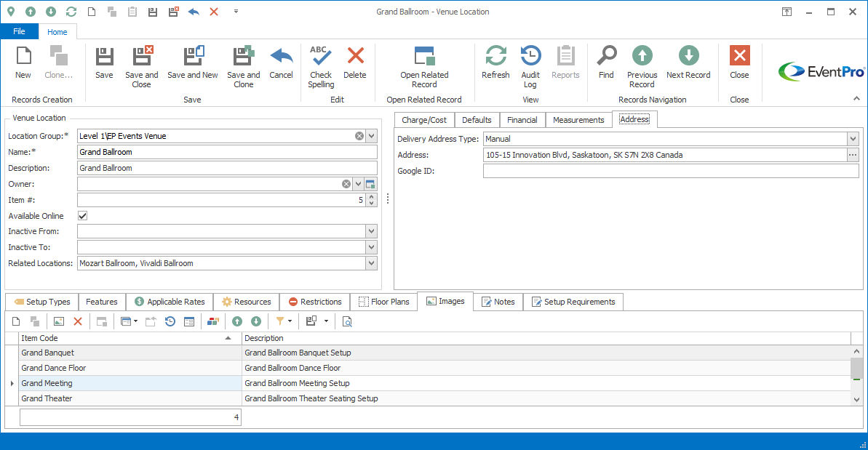Screen dimensions: 868x450
Task: Click the refresh icon in the quick access bar
Action: click(71, 12)
